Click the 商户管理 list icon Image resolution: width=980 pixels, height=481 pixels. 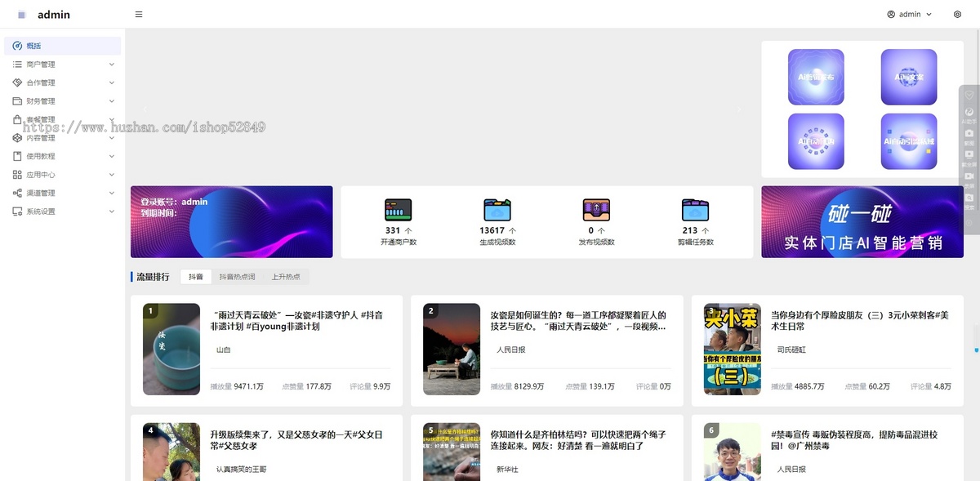pos(17,65)
